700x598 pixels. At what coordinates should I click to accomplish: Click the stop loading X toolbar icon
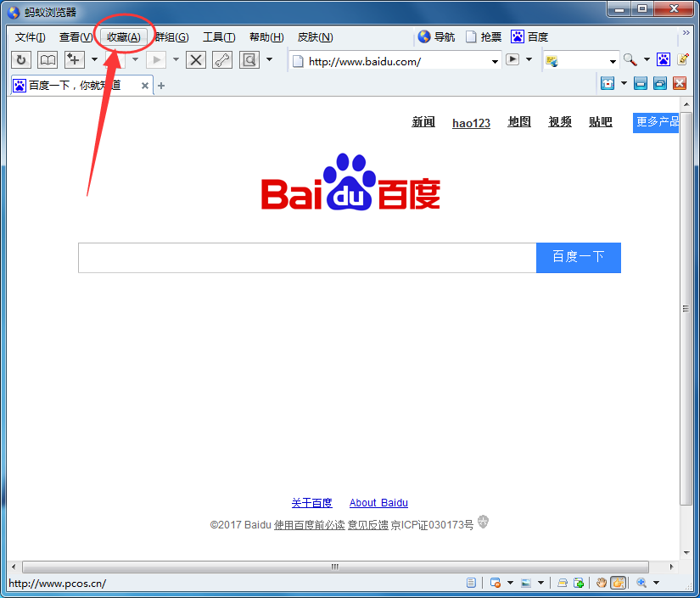[195, 59]
